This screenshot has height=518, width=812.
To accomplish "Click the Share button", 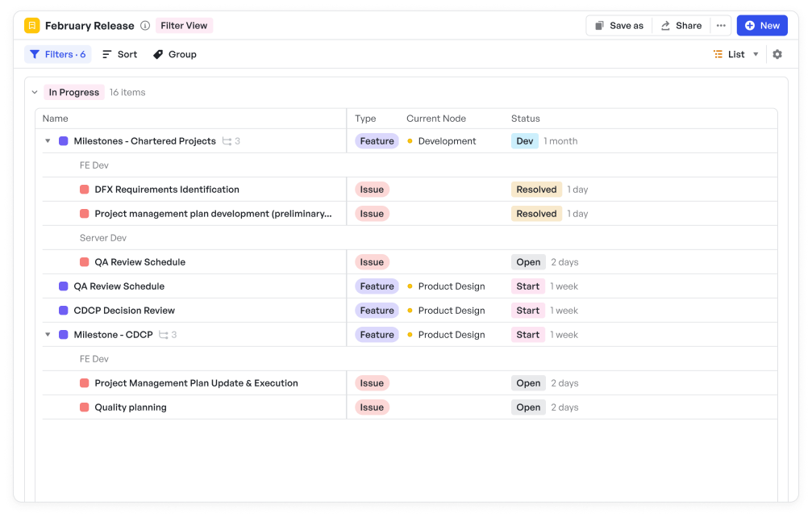I will 681,26.
